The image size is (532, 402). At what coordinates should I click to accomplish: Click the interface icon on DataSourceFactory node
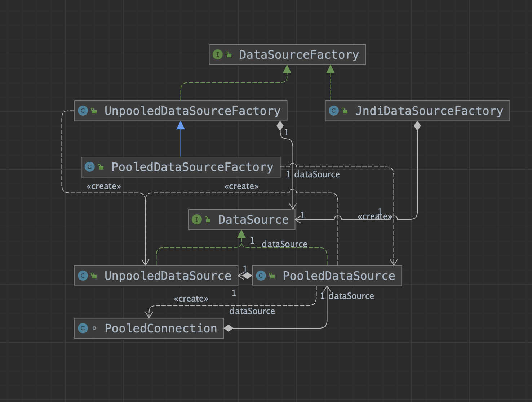pyautogui.click(x=217, y=55)
